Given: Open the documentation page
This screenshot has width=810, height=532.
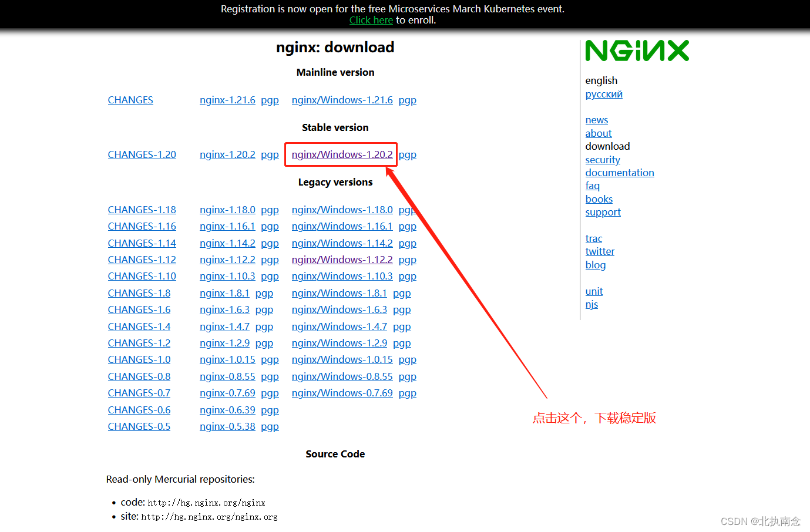Looking at the screenshot, I should (x=620, y=173).
